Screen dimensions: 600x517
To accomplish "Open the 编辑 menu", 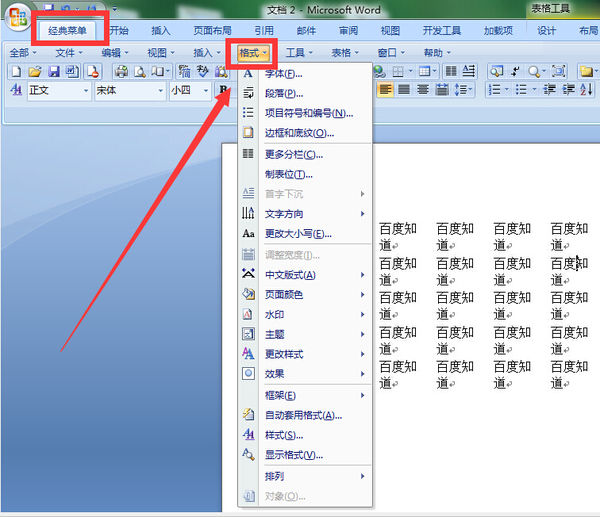I will pyautogui.click(x=115, y=53).
